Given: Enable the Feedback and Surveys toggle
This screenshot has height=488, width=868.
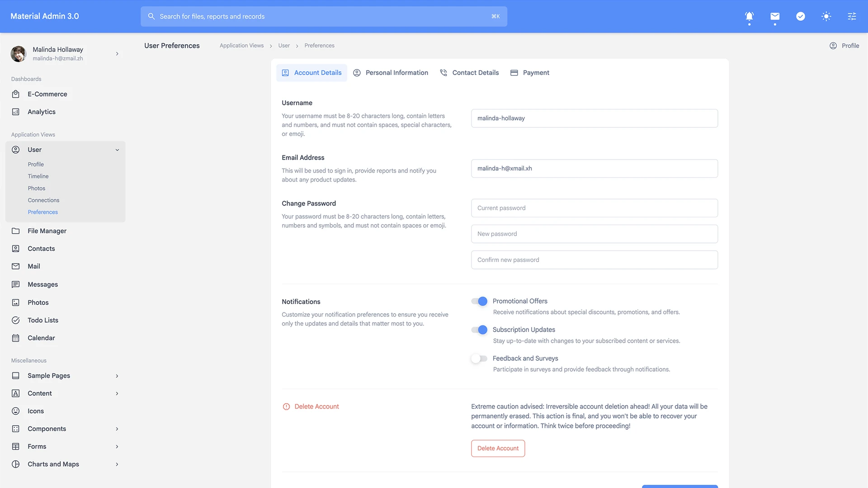Looking at the screenshot, I should [479, 358].
